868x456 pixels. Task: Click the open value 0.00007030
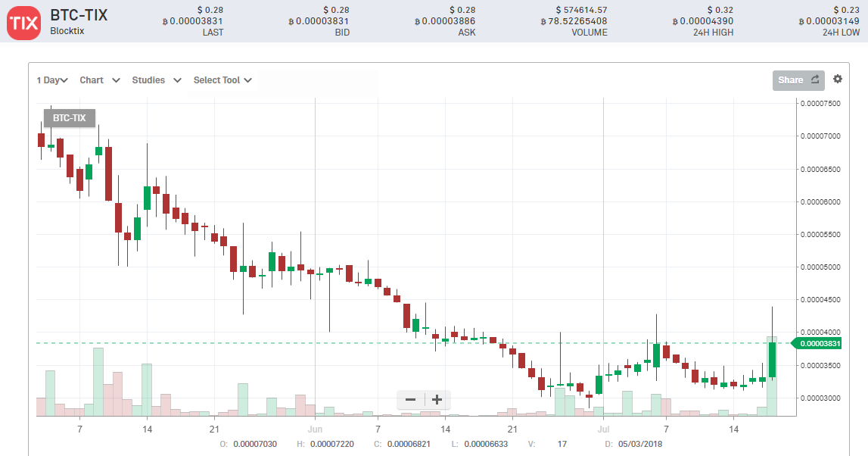254,444
